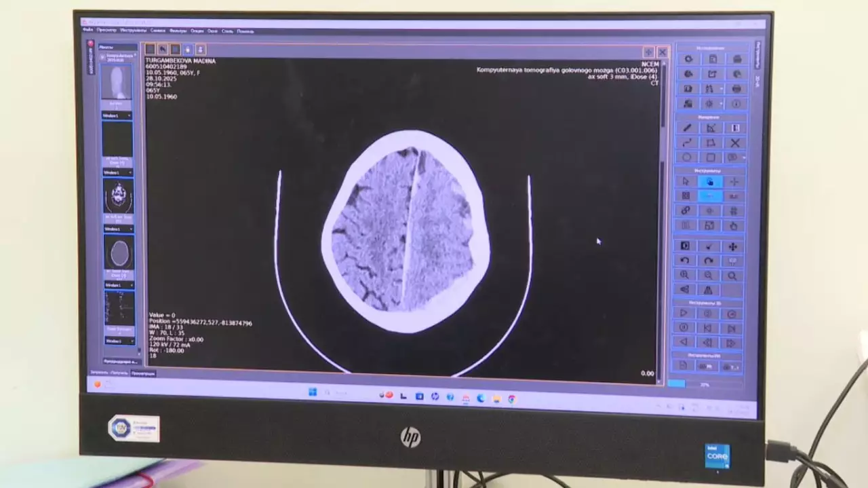This screenshot has height=488, width=868.
Task: Click the ellipse ROI tool
Action: point(687,157)
